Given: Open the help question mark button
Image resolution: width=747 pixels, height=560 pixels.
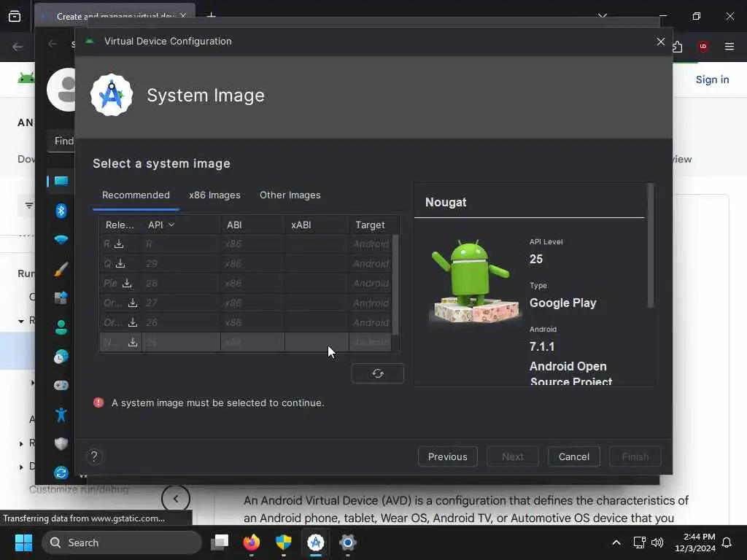Looking at the screenshot, I should point(94,456).
